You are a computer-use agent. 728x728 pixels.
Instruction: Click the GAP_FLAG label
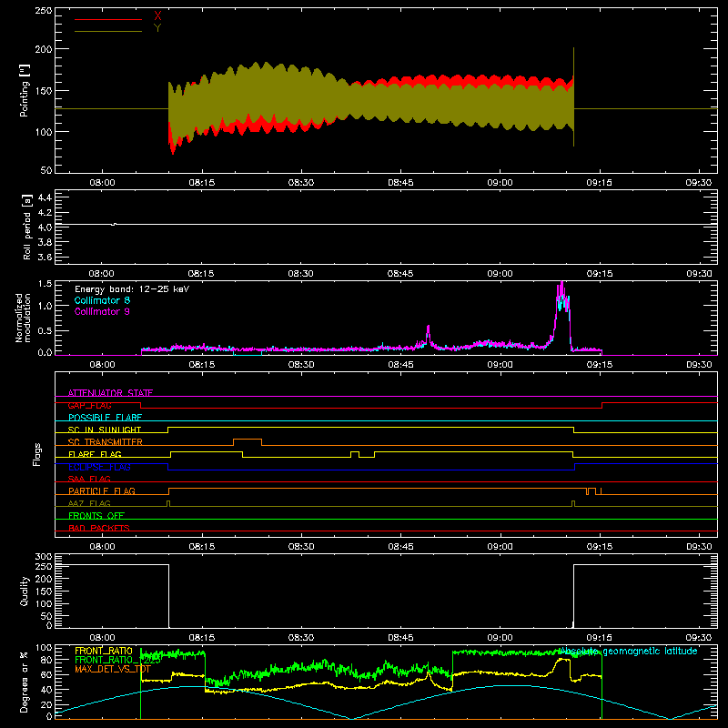(x=89, y=405)
